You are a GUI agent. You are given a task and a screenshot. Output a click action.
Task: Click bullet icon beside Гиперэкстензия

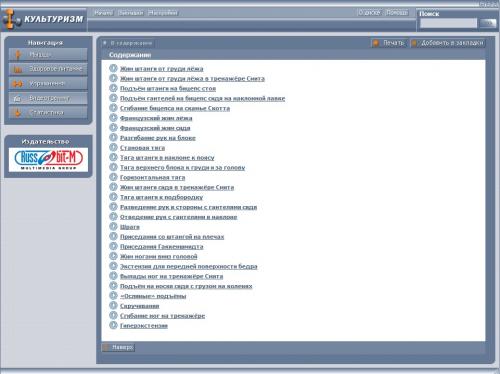tap(113, 325)
